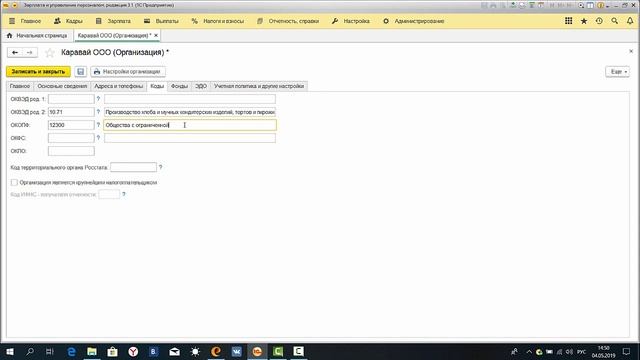Close the form with the X icon
Image resolution: width=640 pixels, height=360 pixels.
[x=631, y=51]
